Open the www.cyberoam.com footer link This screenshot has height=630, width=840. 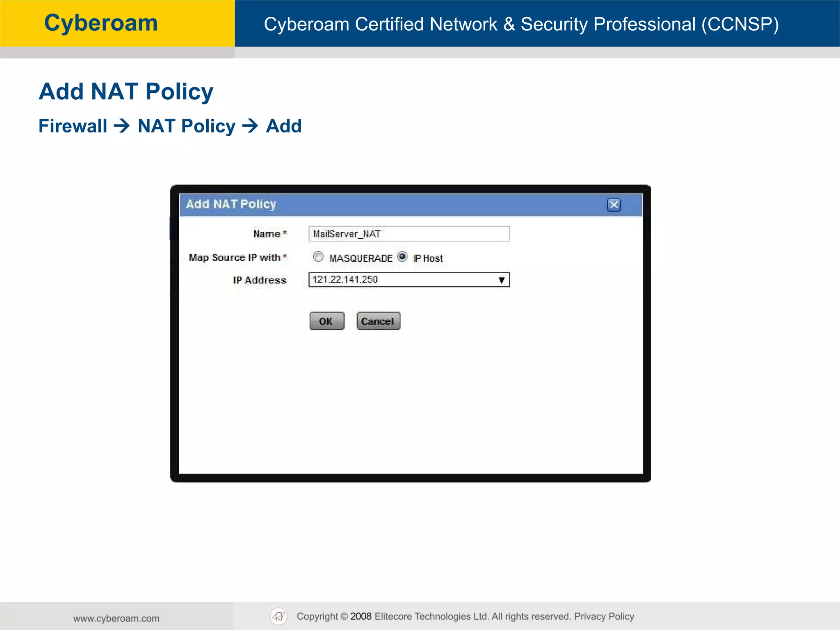tap(116, 618)
